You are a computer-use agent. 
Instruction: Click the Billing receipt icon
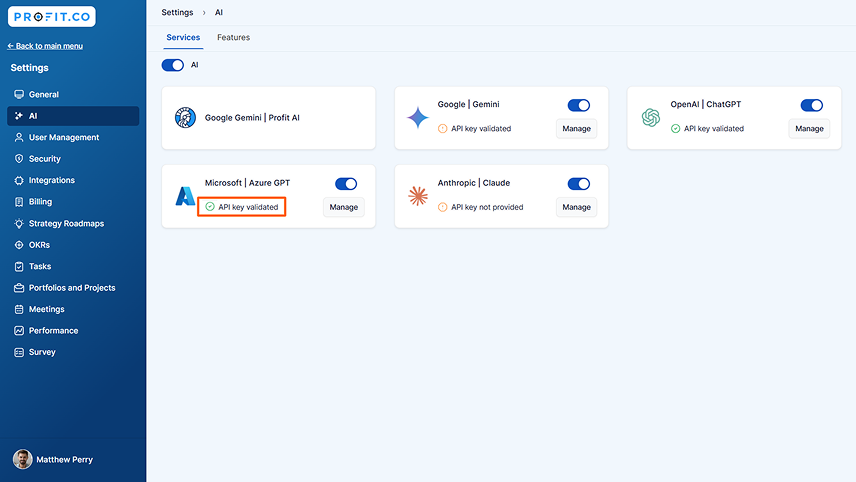[x=19, y=202]
